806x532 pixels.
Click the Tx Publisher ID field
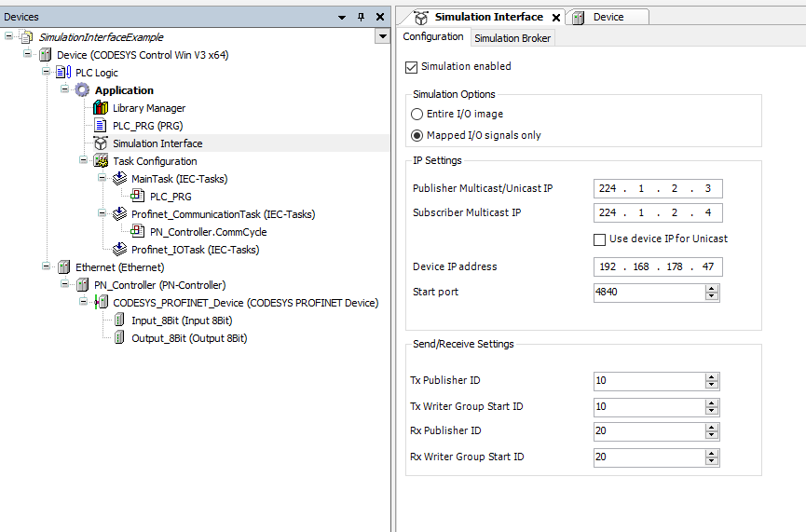click(649, 381)
